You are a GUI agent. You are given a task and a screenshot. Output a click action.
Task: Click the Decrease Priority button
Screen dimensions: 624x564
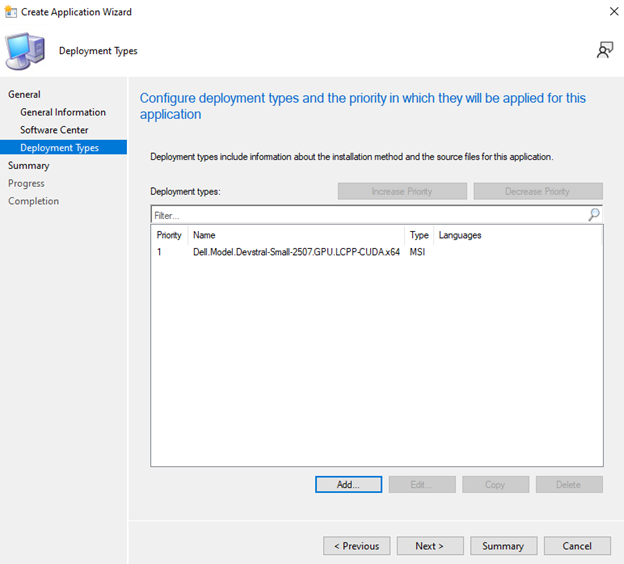pyautogui.click(x=538, y=191)
